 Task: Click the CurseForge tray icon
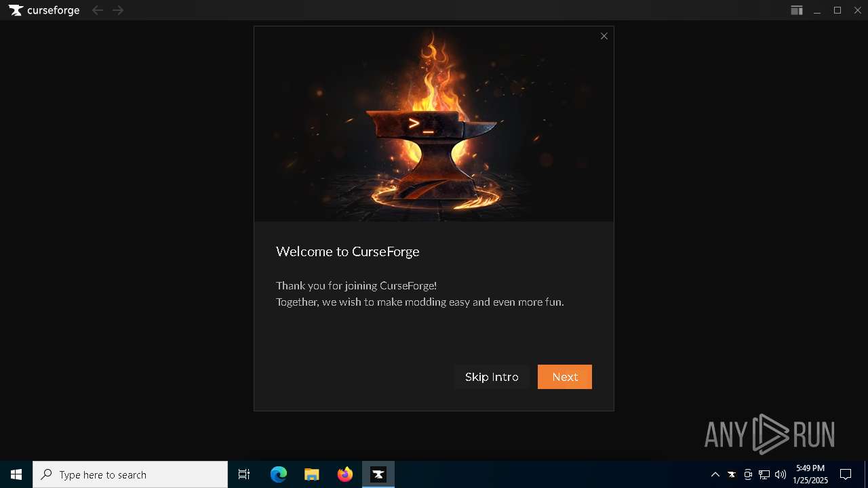point(732,474)
